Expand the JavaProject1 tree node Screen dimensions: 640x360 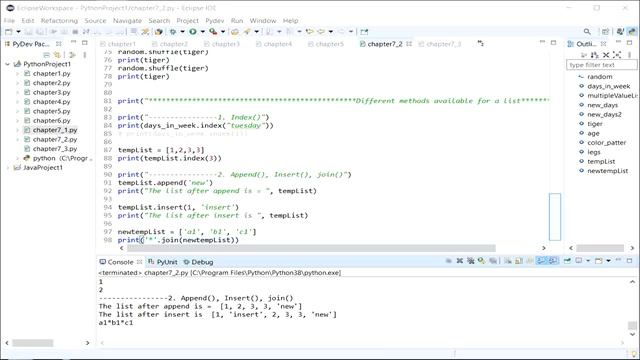(x=7, y=168)
